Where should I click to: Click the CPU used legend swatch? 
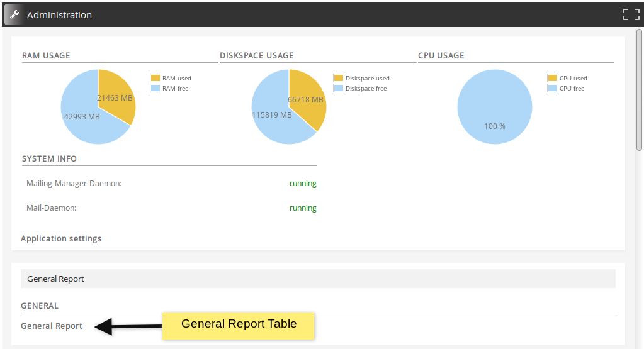[x=553, y=79]
